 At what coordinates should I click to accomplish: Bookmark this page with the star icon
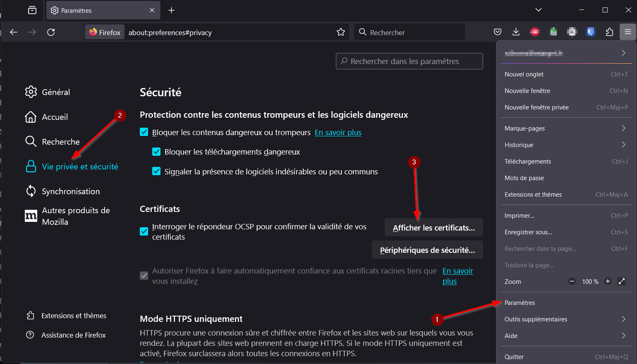point(341,32)
